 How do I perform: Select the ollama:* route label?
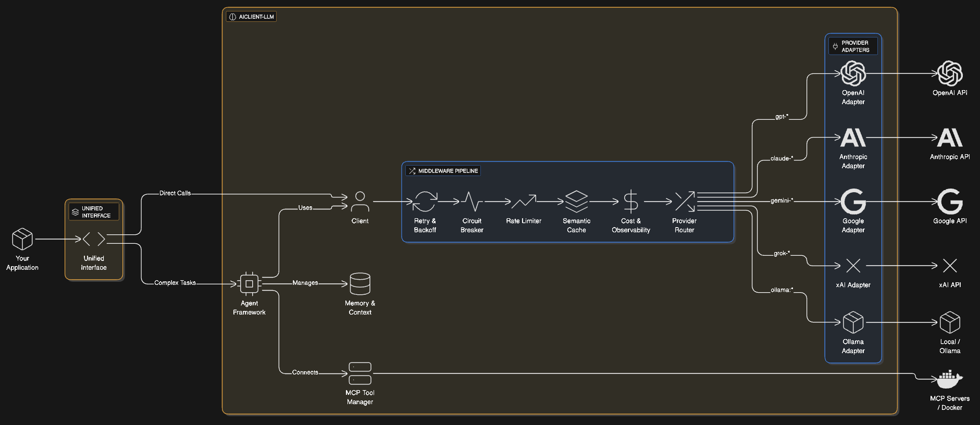782,290
